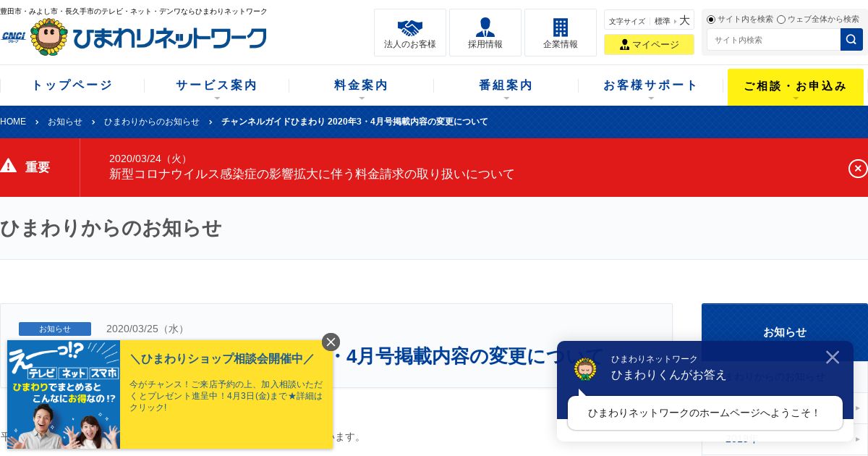Open the ご相談・お申込み menu
Viewport: 868px width, 456px height.
(796, 87)
